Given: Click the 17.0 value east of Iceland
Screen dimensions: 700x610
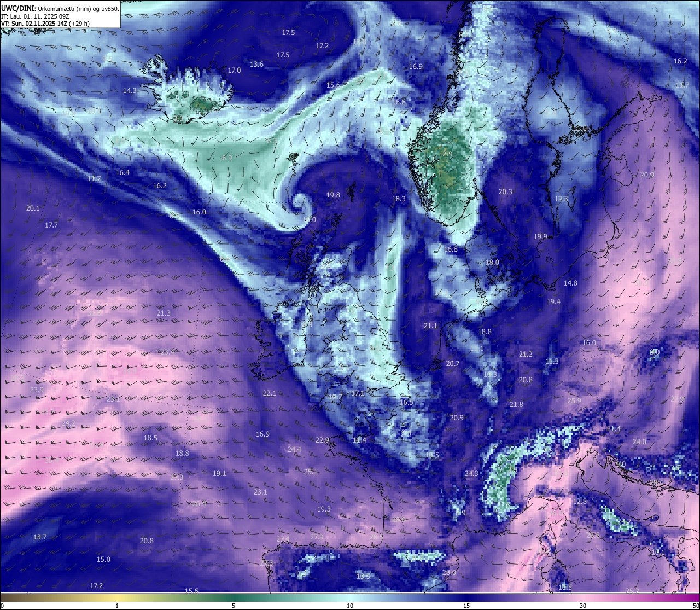Looking at the screenshot, I should point(234,71).
